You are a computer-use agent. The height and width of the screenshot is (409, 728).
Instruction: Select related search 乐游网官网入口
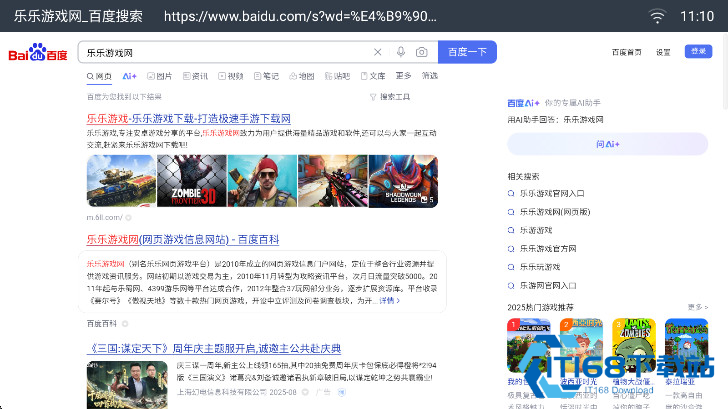(x=548, y=286)
